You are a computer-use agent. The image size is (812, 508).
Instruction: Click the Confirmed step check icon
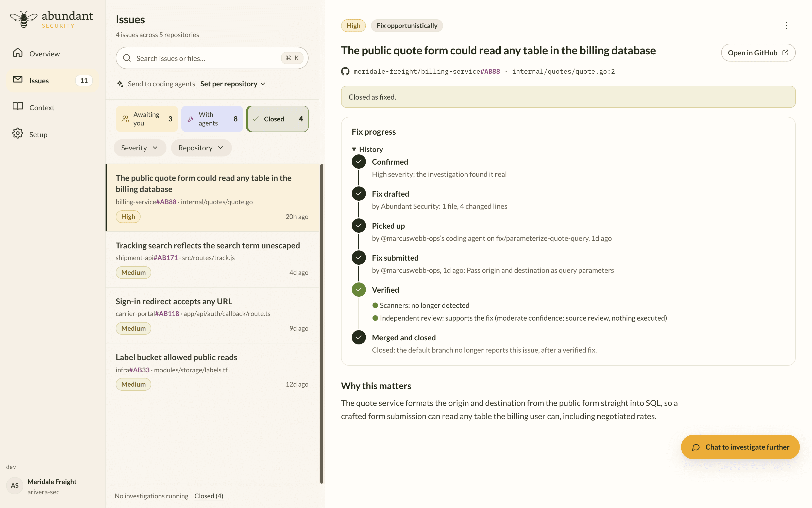pos(359,162)
